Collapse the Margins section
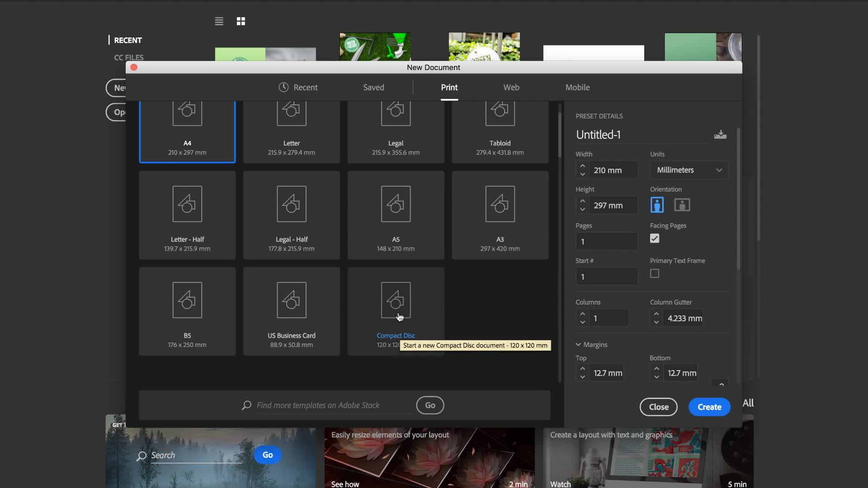 (578, 345)
